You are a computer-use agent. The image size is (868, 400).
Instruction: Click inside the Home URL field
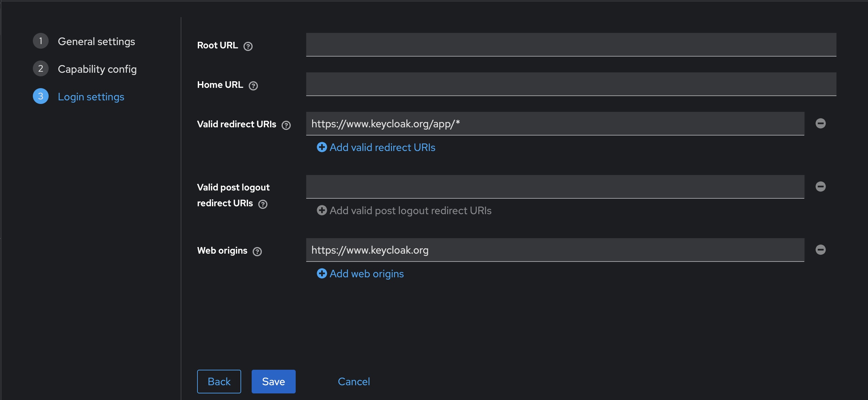pos(571,84)
